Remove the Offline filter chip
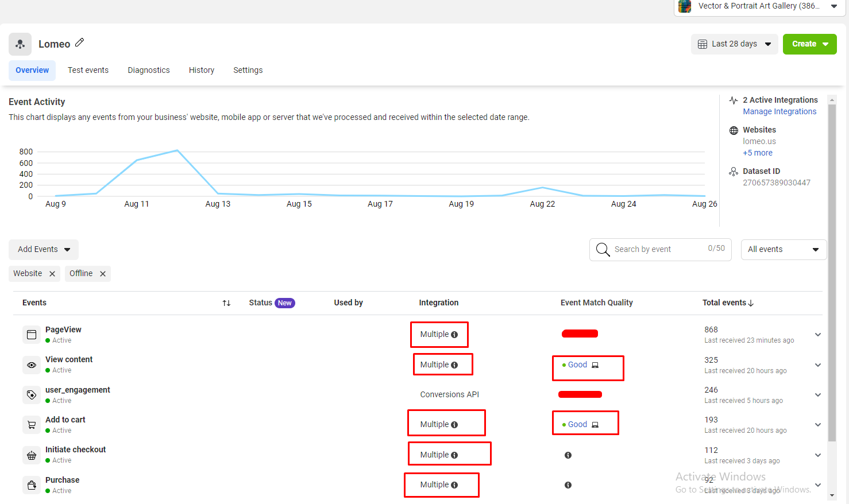The height and width of the screenshot is (504, 849). click(103, 274)
